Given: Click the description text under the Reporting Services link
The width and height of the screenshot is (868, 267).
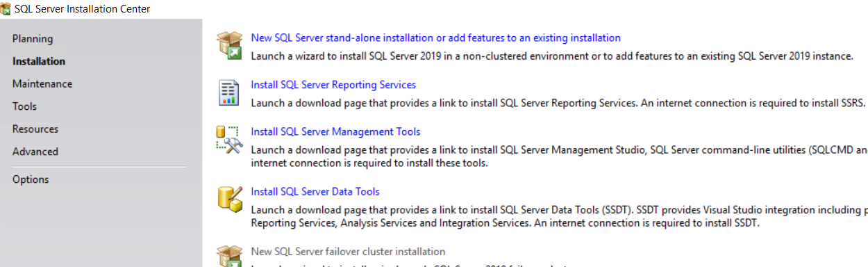Looking at the screenshot, I should (x=558, y=103).
